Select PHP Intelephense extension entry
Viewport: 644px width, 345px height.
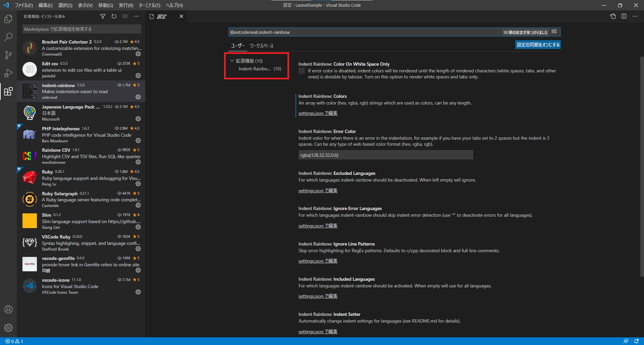pyautogui.click(x=81, y=134)
